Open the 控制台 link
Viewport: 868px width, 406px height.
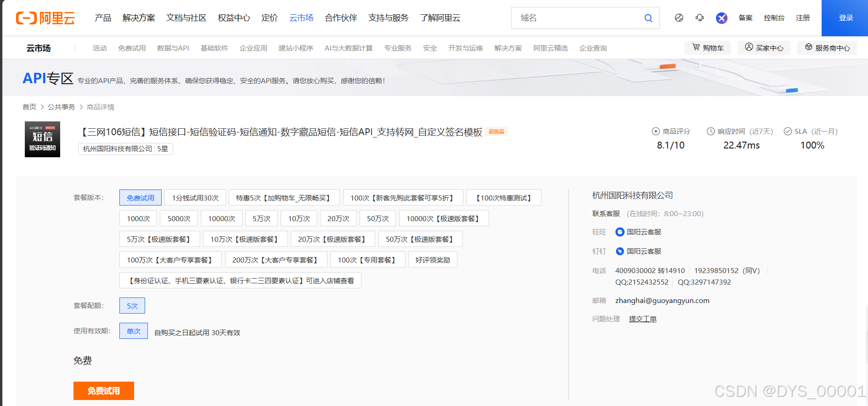pyautogui.click(x=774, y=18)
